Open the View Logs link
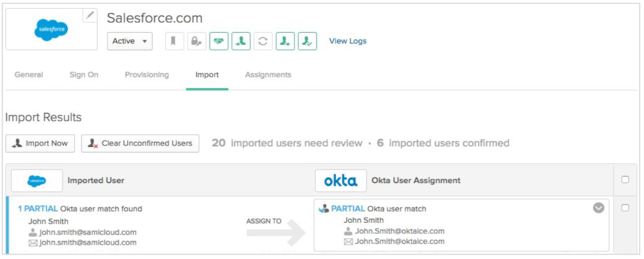644x259 pixels. tap(348, 41)
